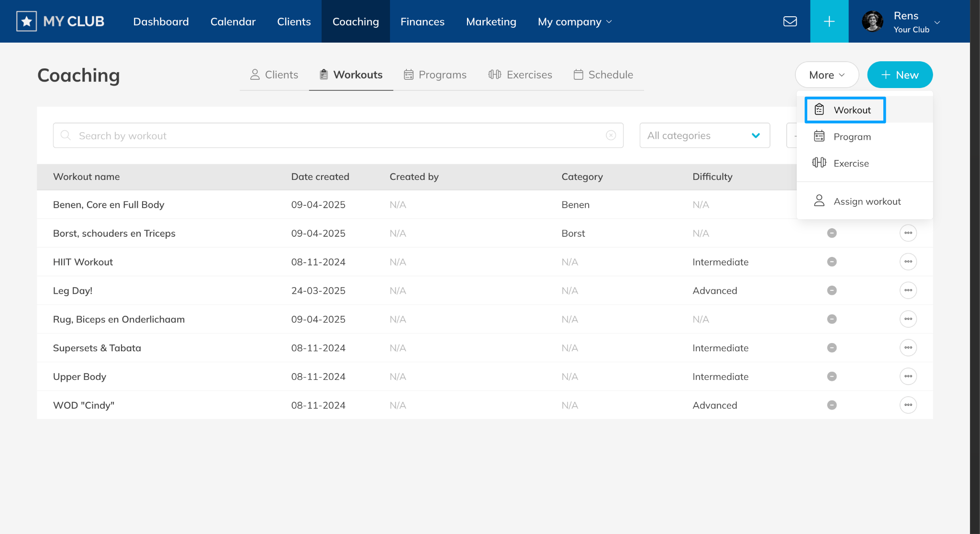Toggle status indicator for Supersets & Tabata
This screenshot has width=980, height=534.
(832, 348)
